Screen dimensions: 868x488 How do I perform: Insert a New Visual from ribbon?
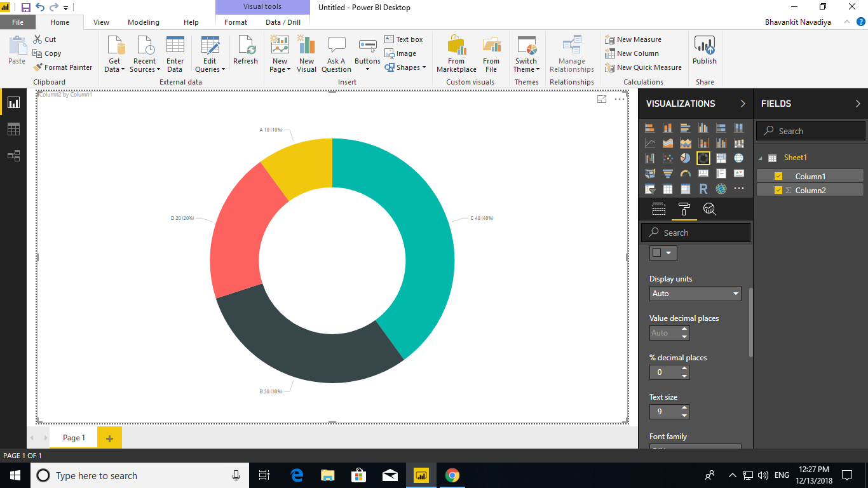306,54
